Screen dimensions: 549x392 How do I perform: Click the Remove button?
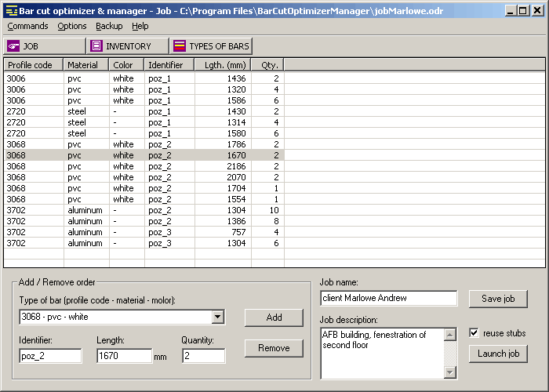[x=274, y=348]
